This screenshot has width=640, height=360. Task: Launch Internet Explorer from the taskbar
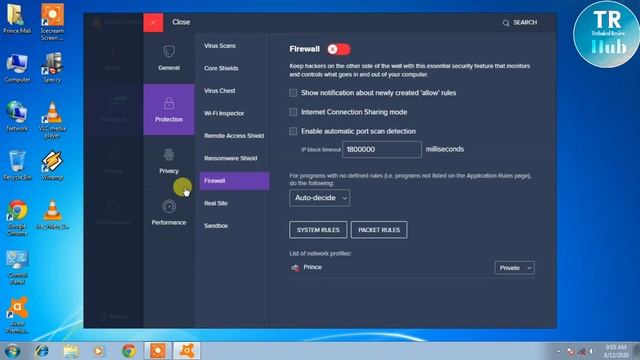[x=42, y=351]
